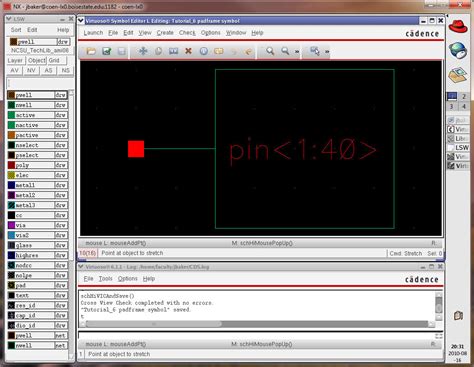Click the orange Redo arrow icon
This screenshot has height=367, width=474.
coord(248,51)
